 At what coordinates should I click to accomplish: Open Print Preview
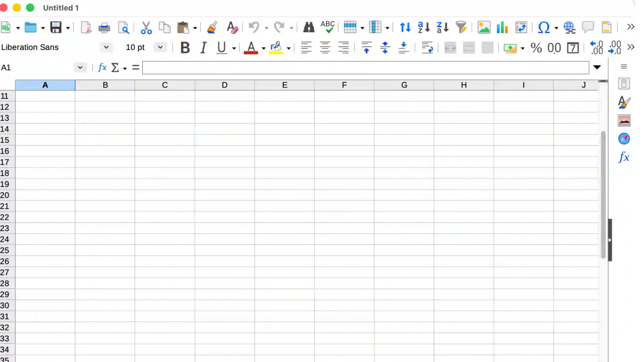tap(123, 28)
